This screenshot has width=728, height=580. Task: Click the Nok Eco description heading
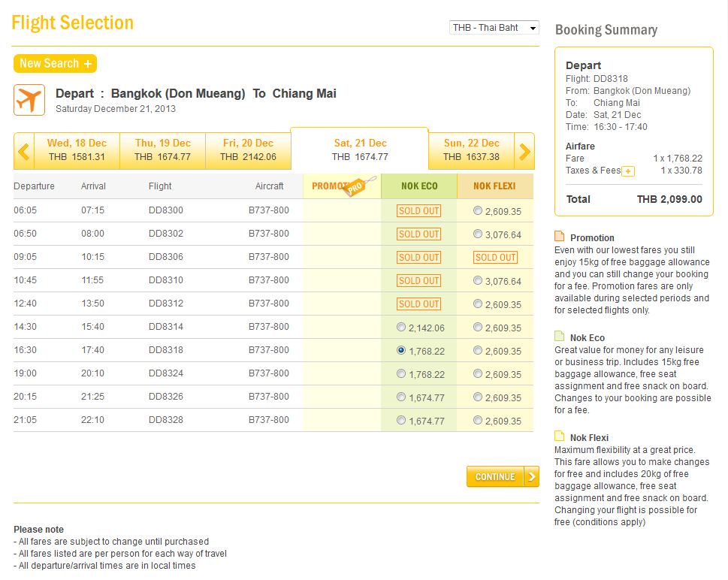[x=588, y=337]
